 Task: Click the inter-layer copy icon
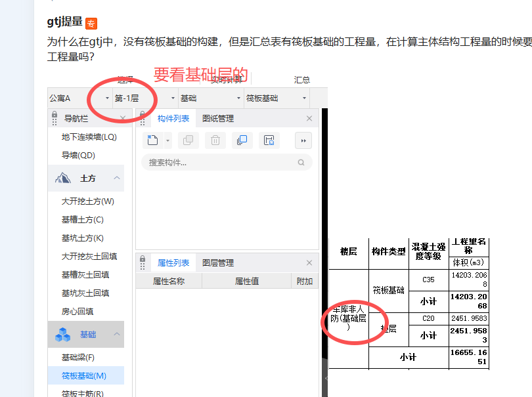(242, 140)
